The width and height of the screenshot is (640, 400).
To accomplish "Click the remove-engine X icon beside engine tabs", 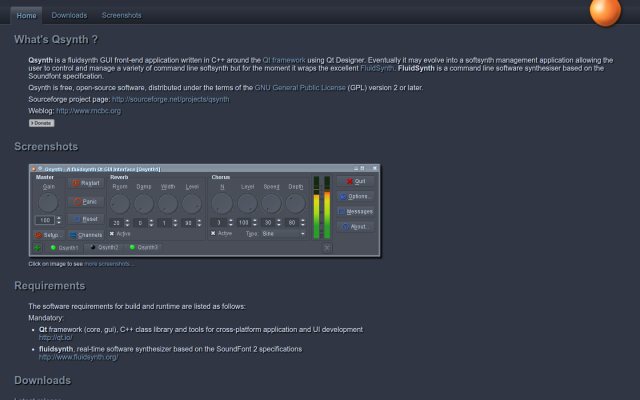I will click(327, 247).
